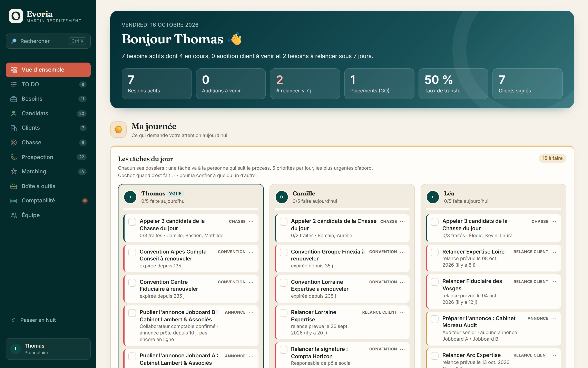Click the Ma journée sun icon
The image size is (588, 368).
click(x=118, y=129)
